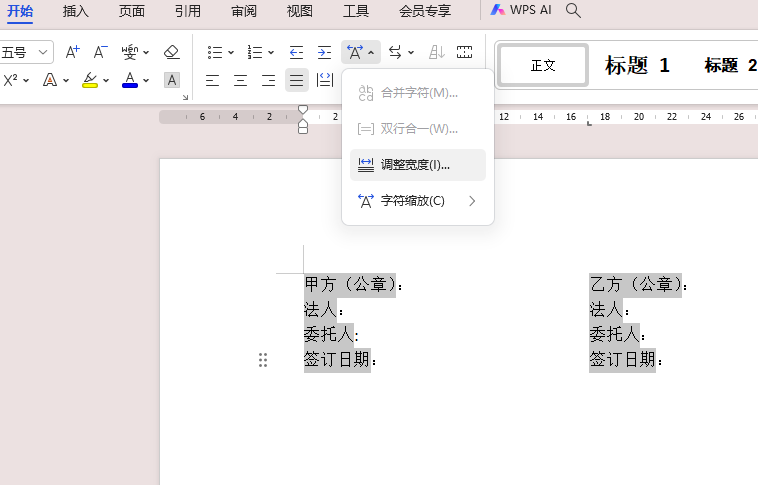Expand highlight color dropdown arrow
This screenshot has width=758, height=485.
[x=106, y=80]
